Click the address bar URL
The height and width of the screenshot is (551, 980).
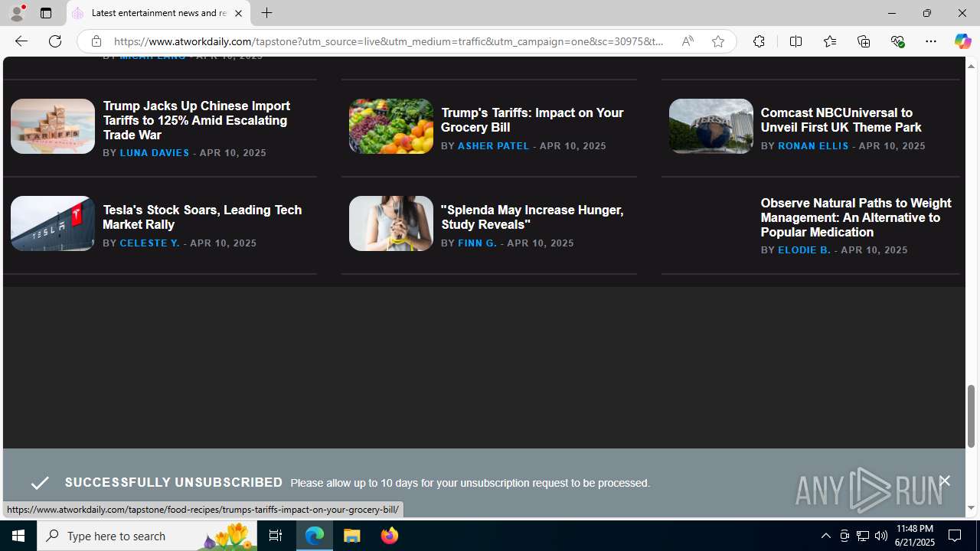click(x=389, y=41)
